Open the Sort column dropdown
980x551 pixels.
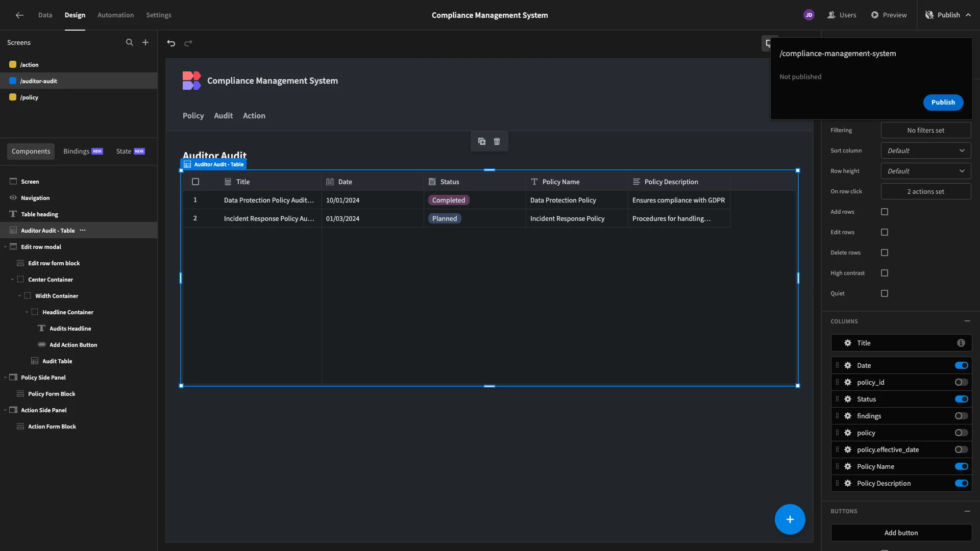pyautogui.click(x=925, y=151)
